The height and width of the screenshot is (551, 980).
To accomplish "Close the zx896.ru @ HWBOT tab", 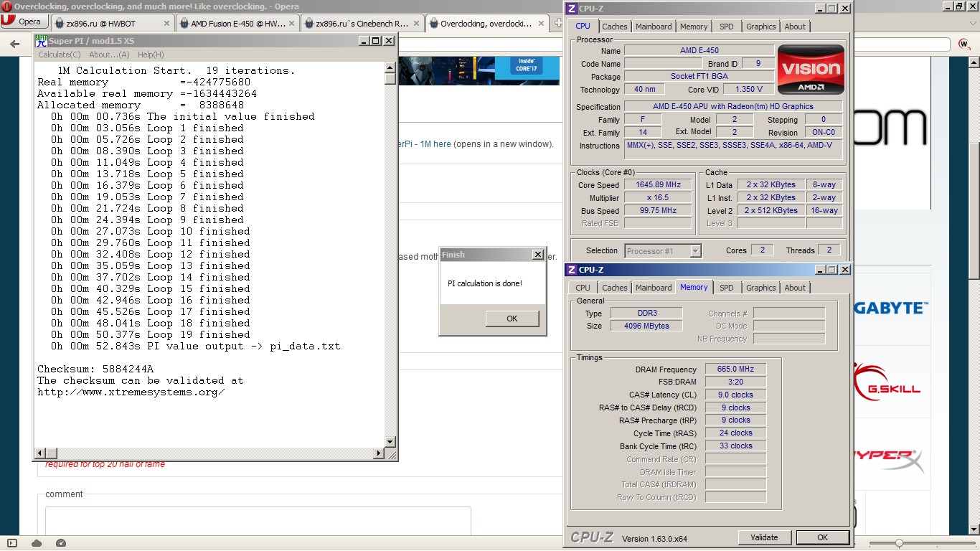I will [x=166, y=23].
